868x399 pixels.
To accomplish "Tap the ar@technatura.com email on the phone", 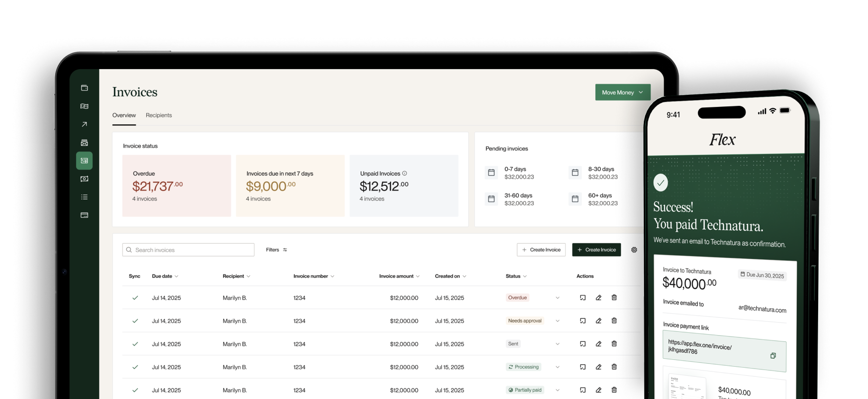I will pos(762,309).
